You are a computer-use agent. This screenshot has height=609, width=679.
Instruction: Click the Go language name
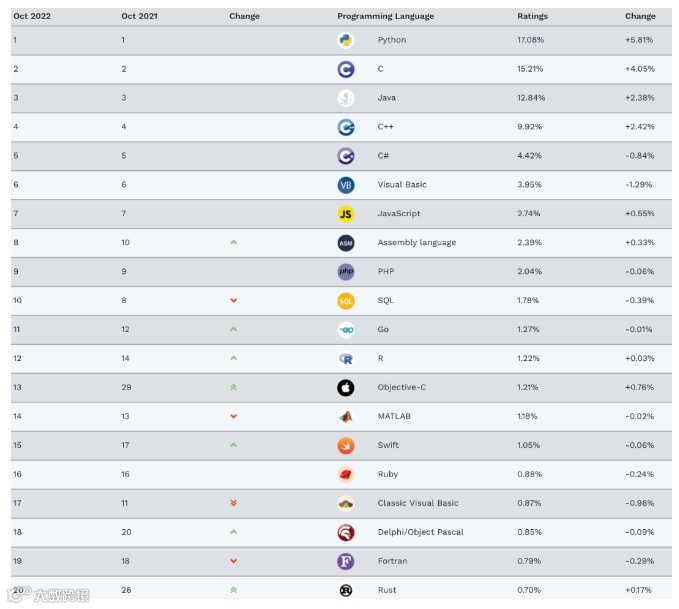pos(383,330)
